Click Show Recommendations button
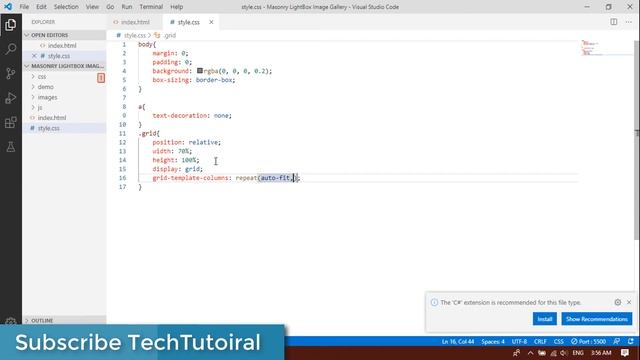 click(597, 319)
